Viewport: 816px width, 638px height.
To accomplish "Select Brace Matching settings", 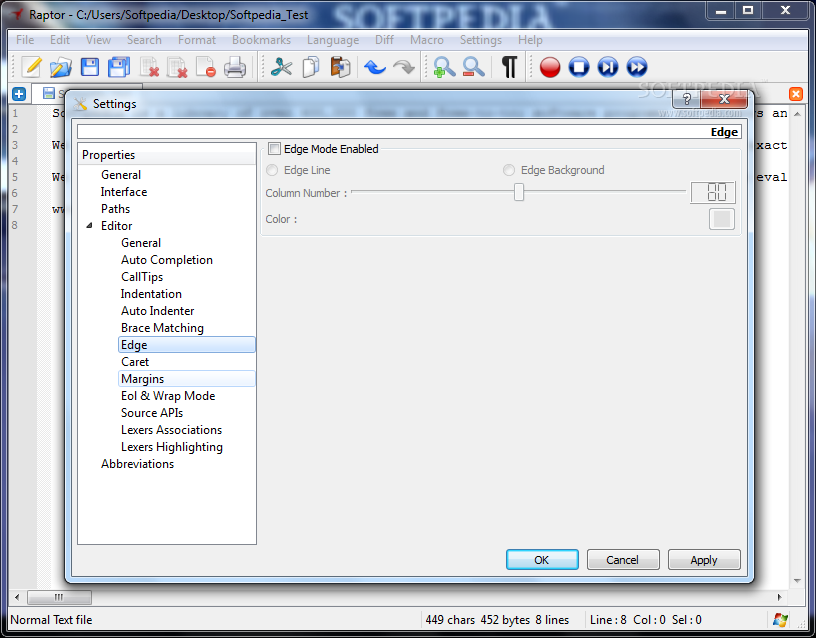I will point(162,328).
